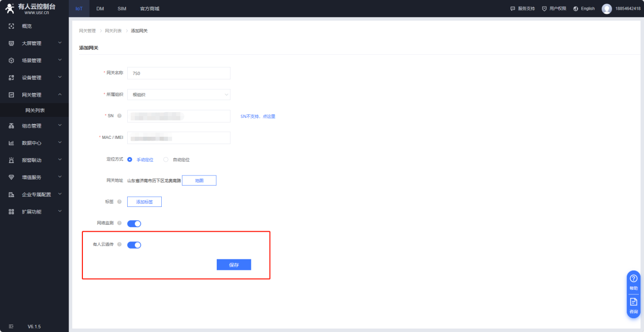Click the 数据中心 chart icon
644x332 pixels.
tap(11, 143)
